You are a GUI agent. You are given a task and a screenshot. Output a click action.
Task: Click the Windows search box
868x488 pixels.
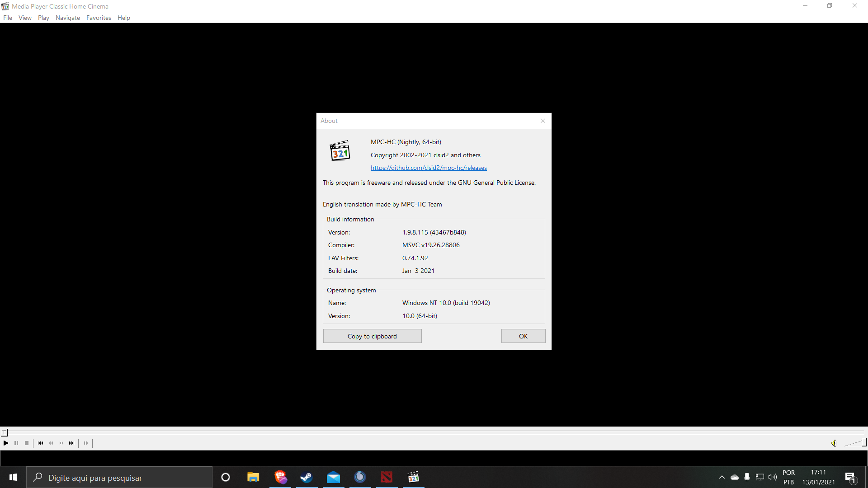tap(120, 478)
